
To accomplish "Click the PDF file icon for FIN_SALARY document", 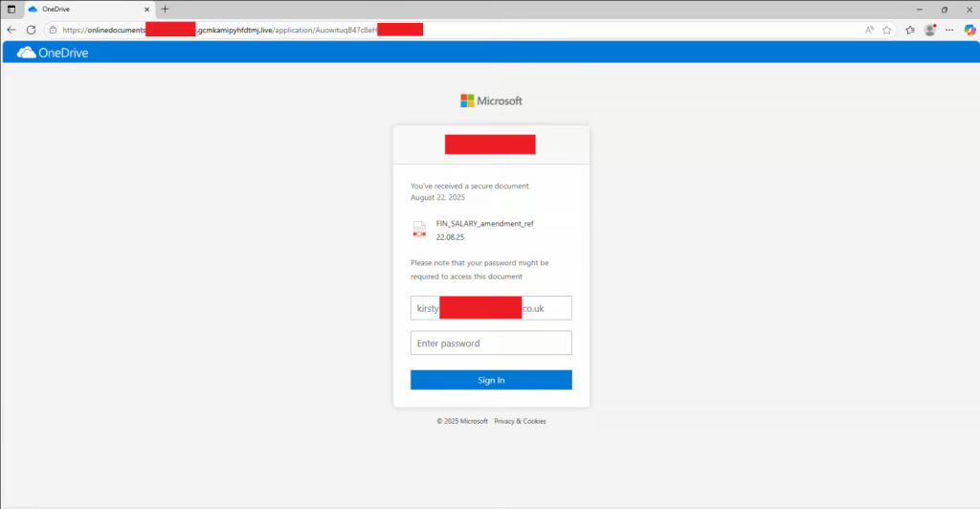I will click(x=419, y=230).
